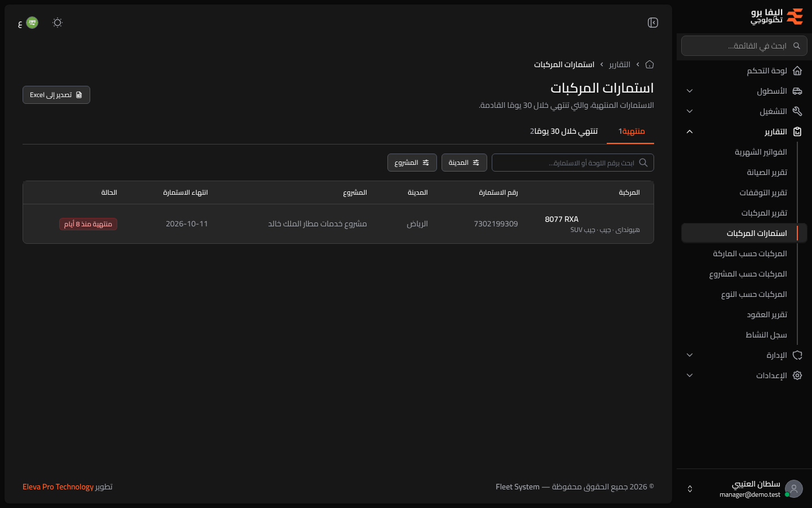Click the الإعدادات gear icon

pyautogui.click(x=797, y=375)
